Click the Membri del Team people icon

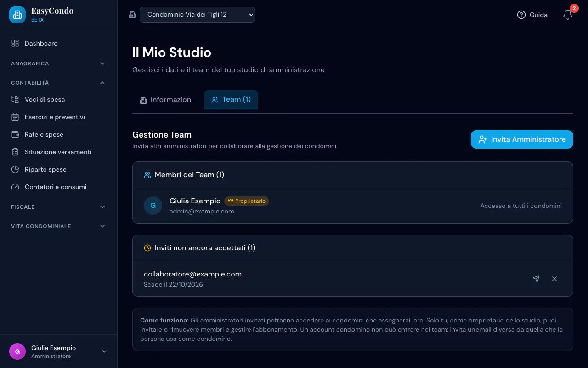[x=147, y=175]
